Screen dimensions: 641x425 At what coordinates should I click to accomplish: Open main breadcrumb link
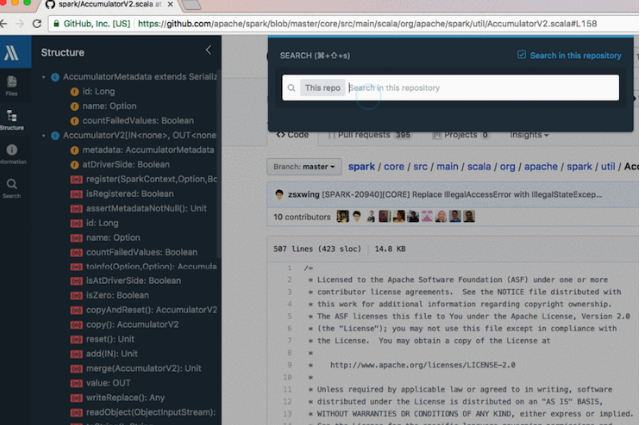tap(447, 167)
